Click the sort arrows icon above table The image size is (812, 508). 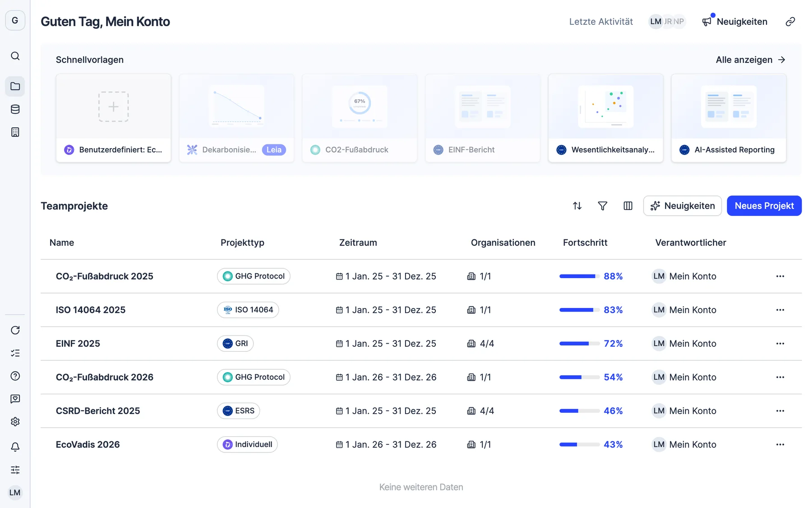(577, 206)
